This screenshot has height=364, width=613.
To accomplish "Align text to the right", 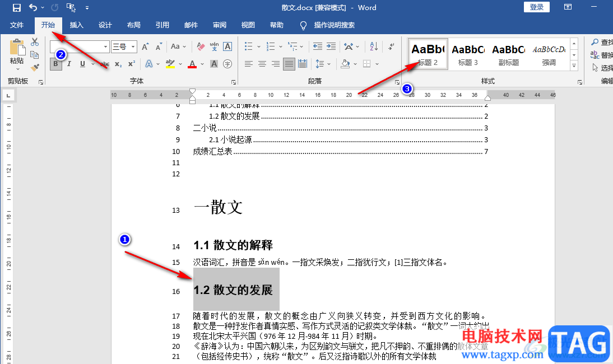I will (x=276, y=64).
